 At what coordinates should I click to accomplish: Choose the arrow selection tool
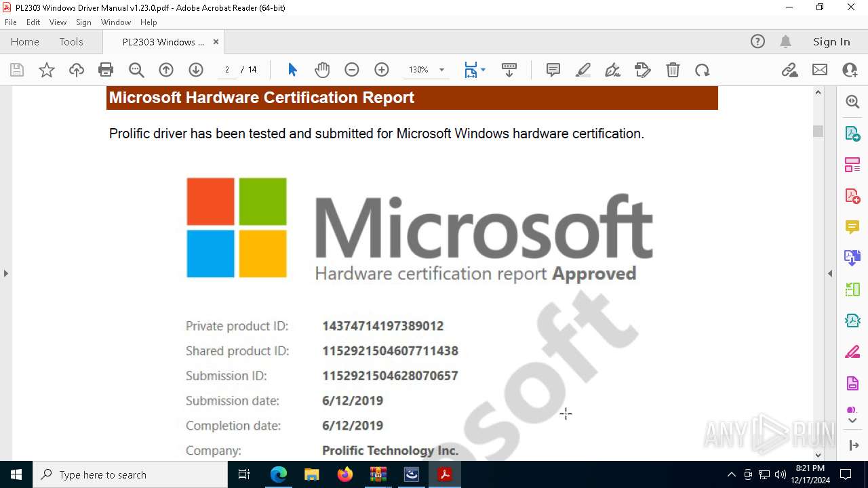pos(292,70)
